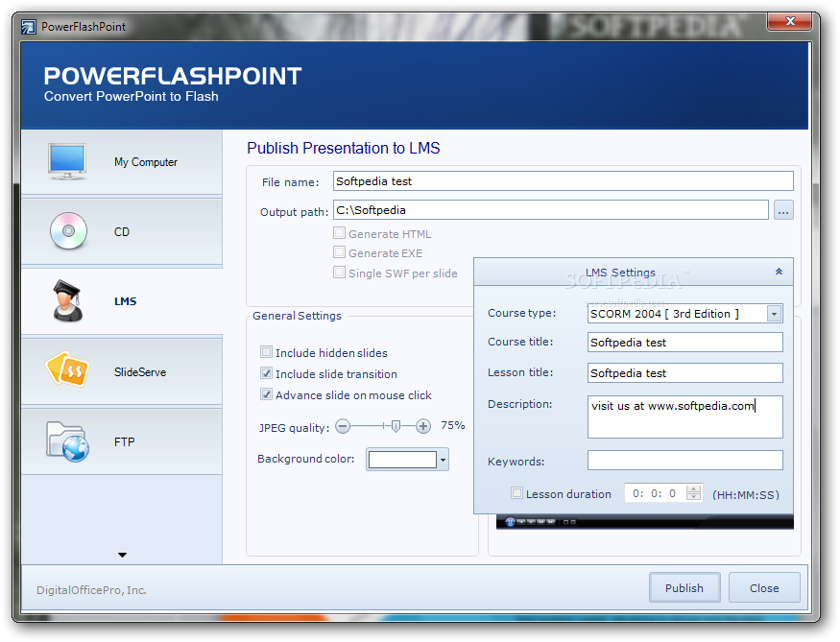This screenshot has height=642, width=840.
Task: Click the Close button
Action: [764, 588]
